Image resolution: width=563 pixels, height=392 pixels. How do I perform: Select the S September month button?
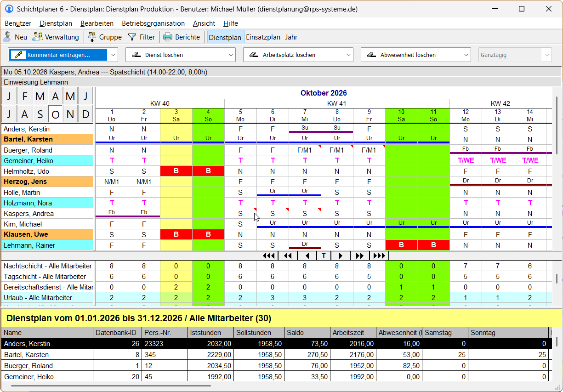point(40,114)
